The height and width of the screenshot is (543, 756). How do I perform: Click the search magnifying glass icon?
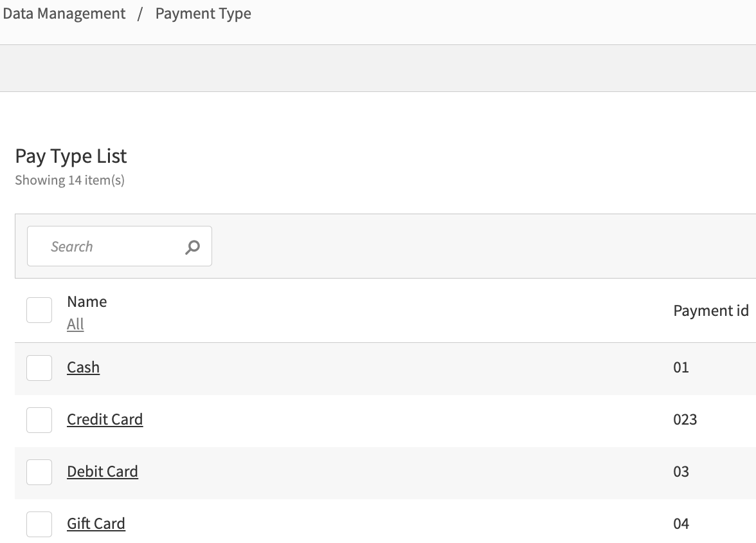point(192,246)
